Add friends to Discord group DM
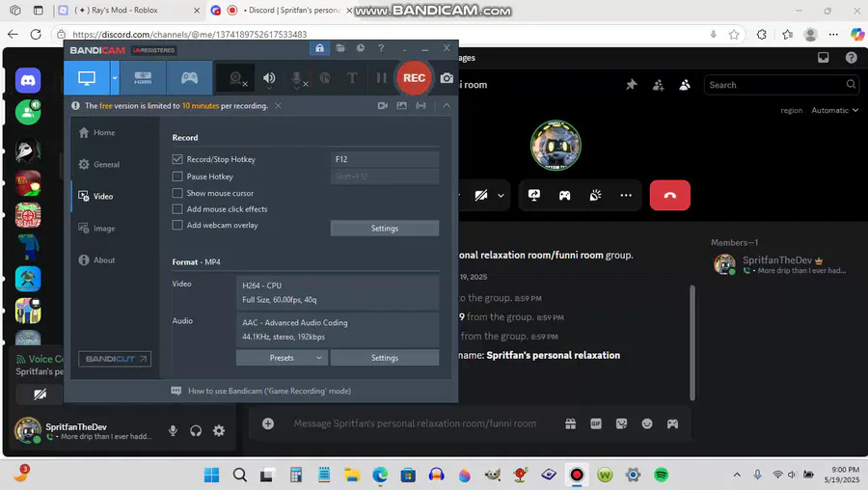 point(658,85)
